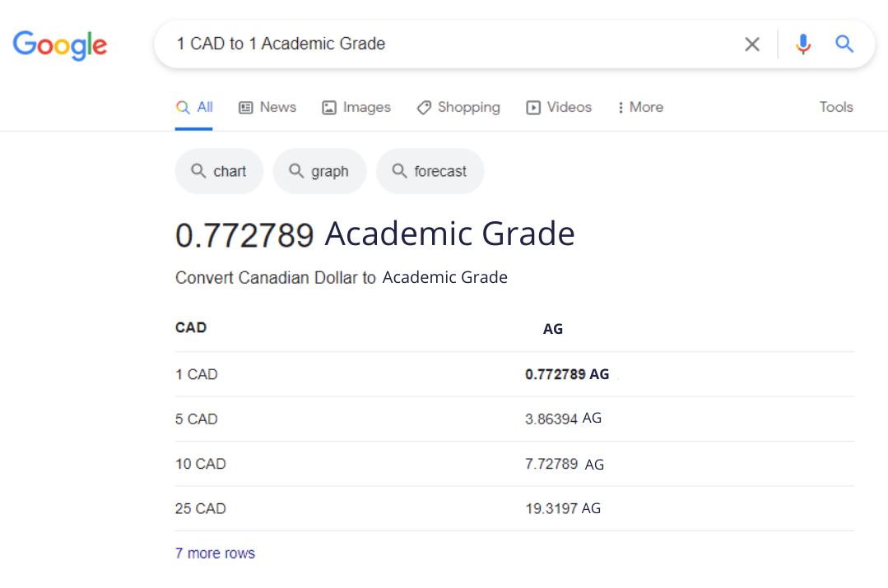Clear the search box with X

pos(752,44)
